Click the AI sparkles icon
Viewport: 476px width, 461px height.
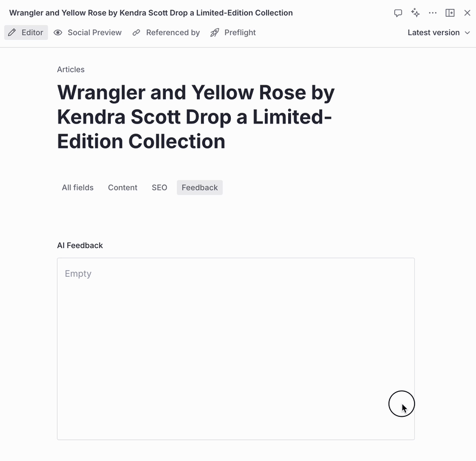[415, 13]
